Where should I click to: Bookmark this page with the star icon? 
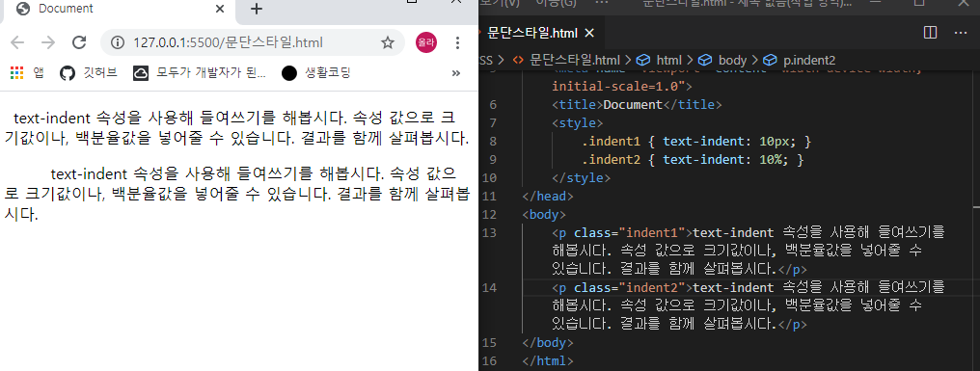[x=388, y=42]
